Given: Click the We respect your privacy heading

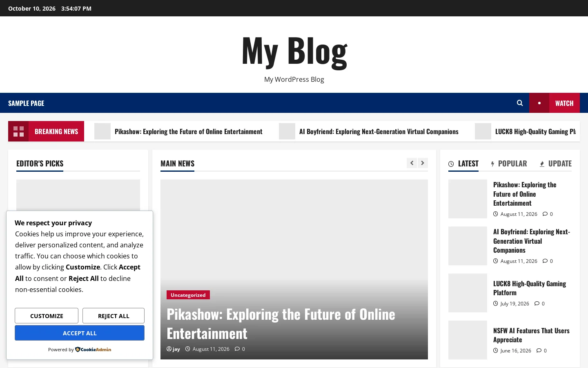Looking at the screenshot, I should click(53, 223).
